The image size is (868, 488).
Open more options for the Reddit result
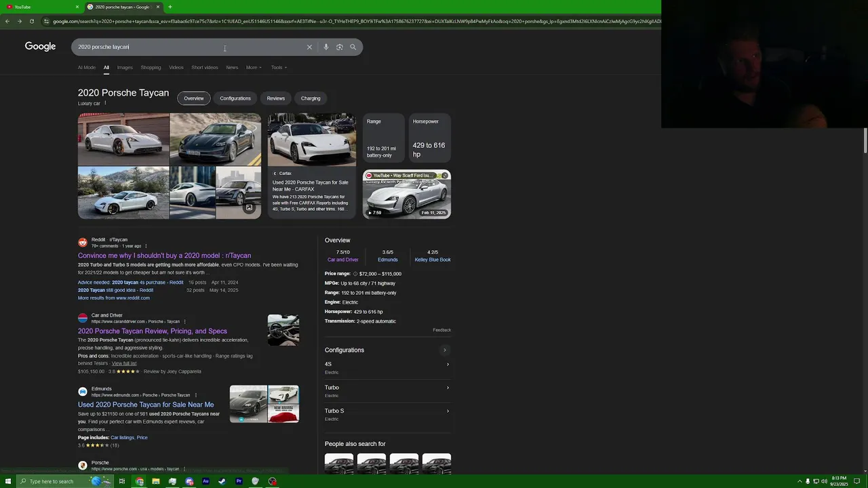pos(146,246)
